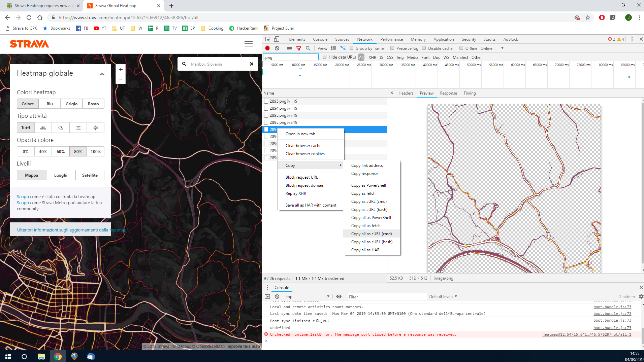Open the Copy submenu in context menu
644x362 pixels.
311,166
